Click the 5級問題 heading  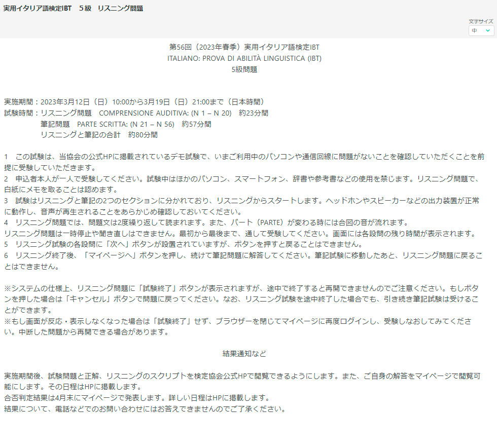pos(244,69)
